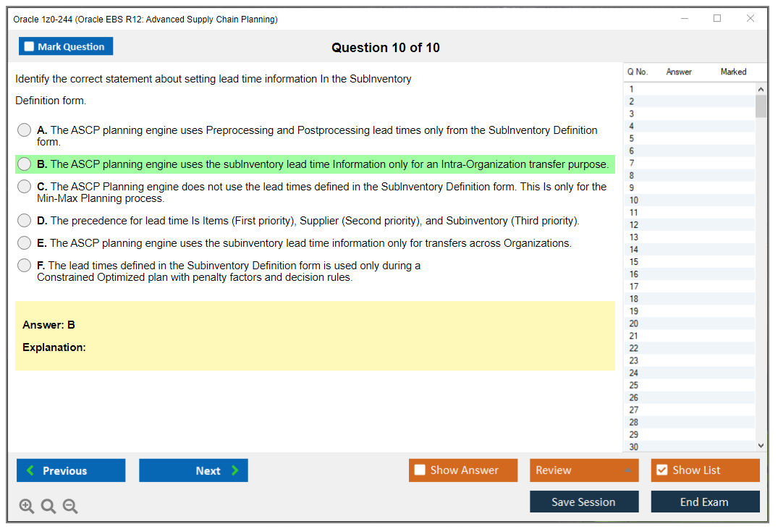
Task: Select answer C radio button
Action: click(x=25, y=187)
